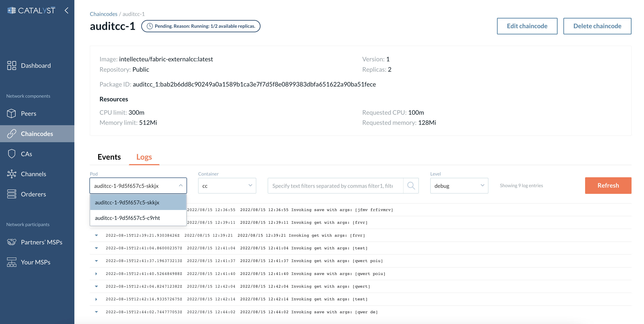Click the search magnifier in log filter
The width and height of the screenshot is (644, 324).
pos(411,186)
